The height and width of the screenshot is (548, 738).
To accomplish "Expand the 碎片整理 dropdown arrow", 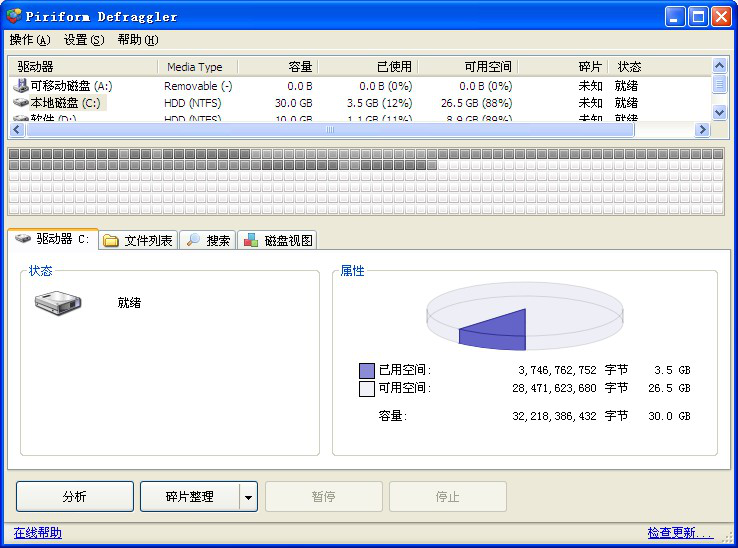I will 249,497.
